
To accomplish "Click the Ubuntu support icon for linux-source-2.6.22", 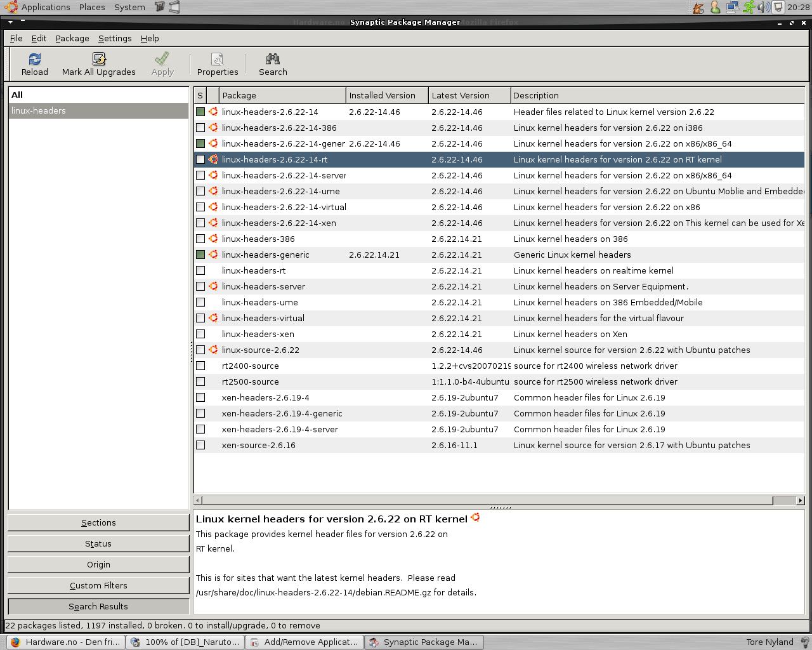I will click(x=213, y=350).
